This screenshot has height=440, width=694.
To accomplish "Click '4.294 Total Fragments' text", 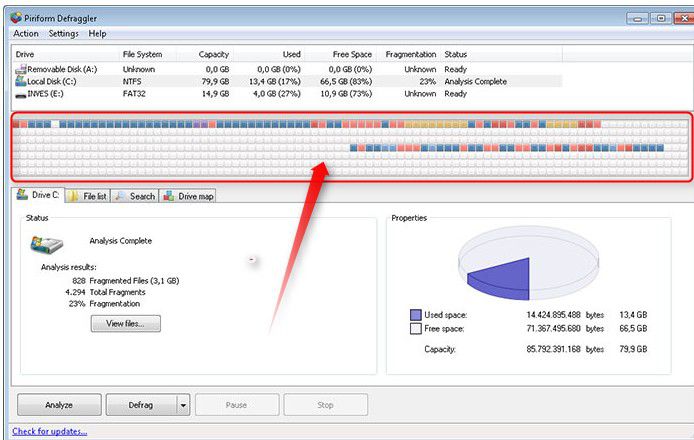I will click(105, 292).
